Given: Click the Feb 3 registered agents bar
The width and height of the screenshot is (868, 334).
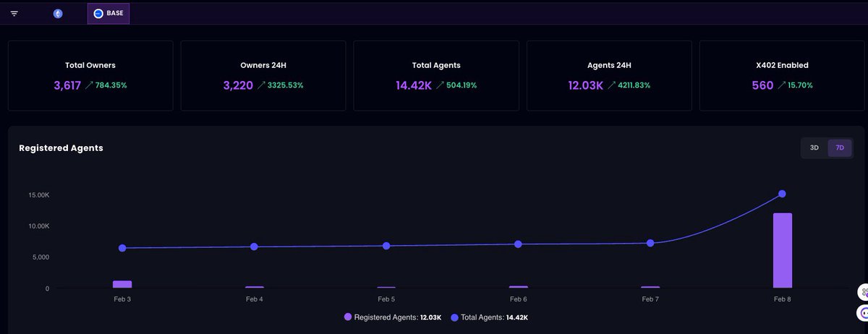Looking at the screenshot, I should [122, 285].
